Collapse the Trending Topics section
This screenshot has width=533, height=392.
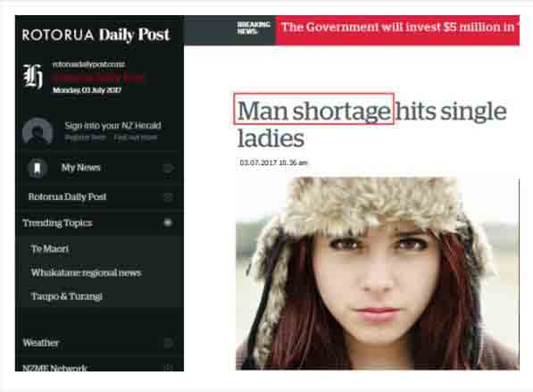point(168,222)
